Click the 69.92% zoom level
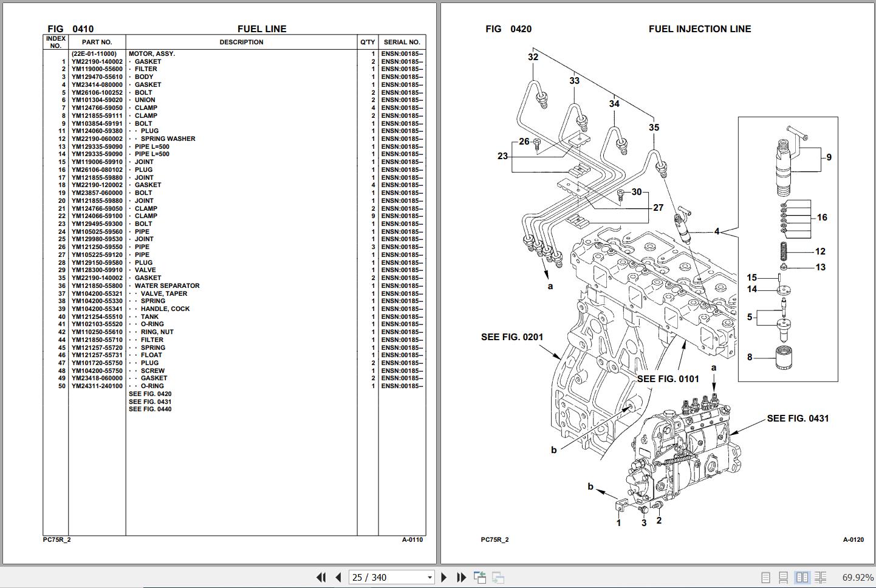This screenshot has height=588, width=876. (x=857, y=578)
